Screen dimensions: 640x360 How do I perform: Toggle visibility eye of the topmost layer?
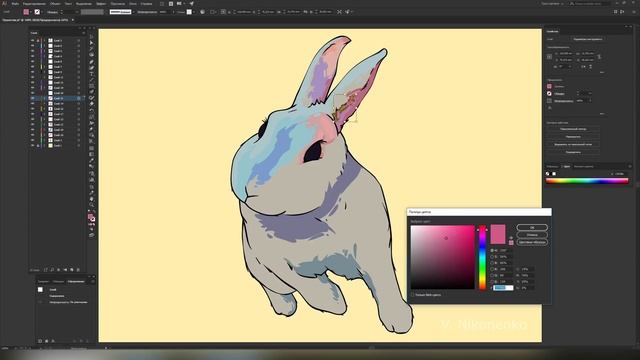33,41
